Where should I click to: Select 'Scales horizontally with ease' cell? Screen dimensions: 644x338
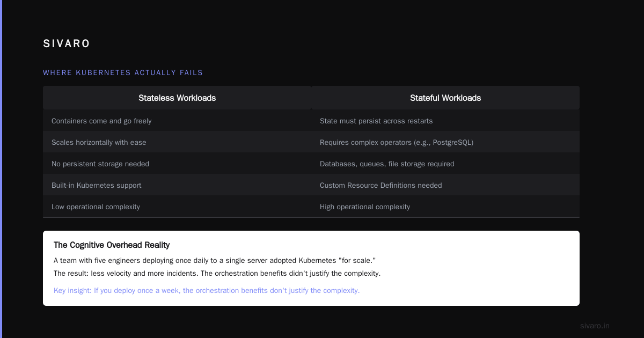pos(177,142)
